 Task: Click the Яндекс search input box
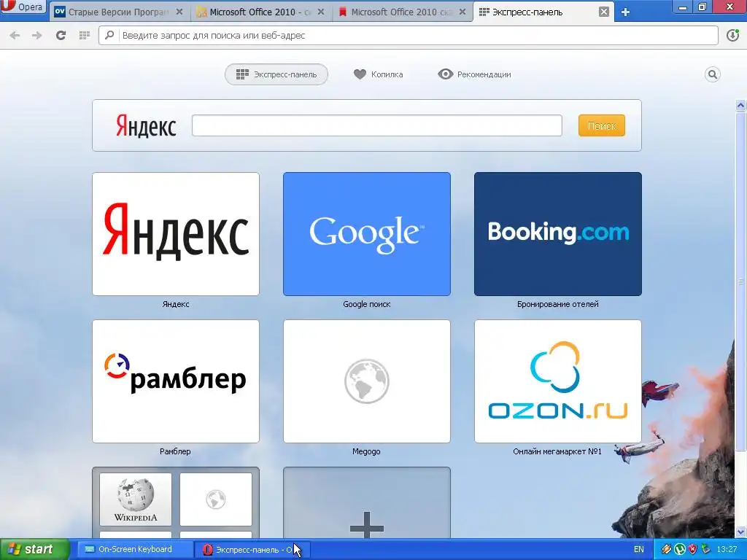[x=377, y=125]
